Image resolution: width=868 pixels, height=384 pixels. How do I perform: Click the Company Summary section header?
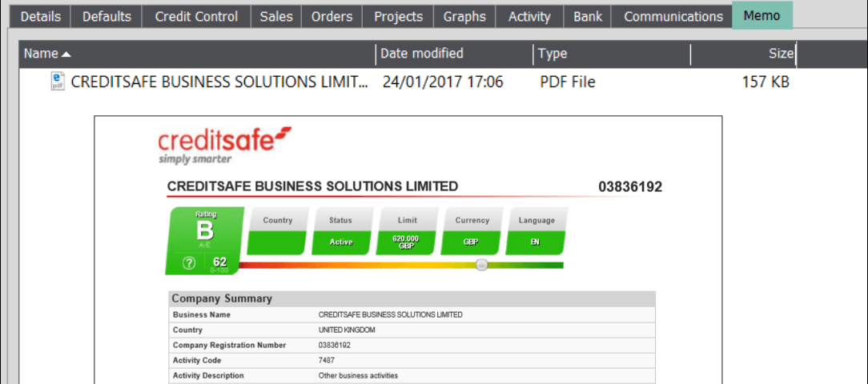[412, 298]
